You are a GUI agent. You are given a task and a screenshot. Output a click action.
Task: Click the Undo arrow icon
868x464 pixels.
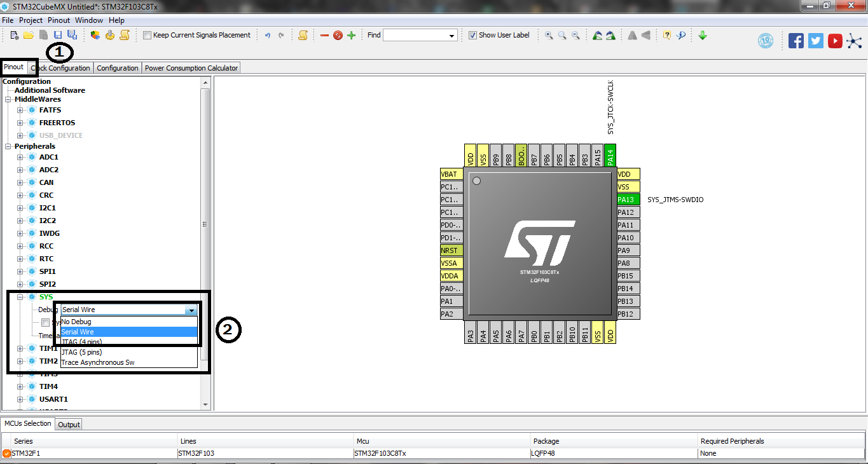(x=267, y=35)
